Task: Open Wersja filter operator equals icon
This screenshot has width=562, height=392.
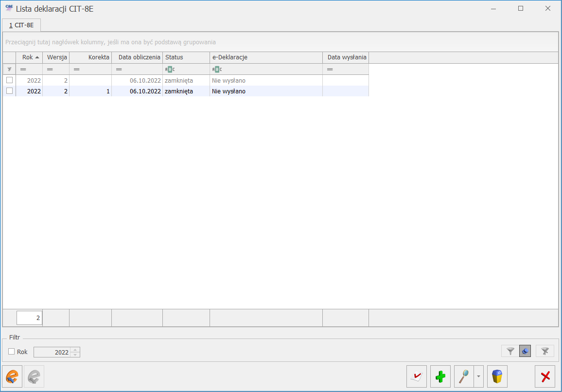Action: coord(50,69)
